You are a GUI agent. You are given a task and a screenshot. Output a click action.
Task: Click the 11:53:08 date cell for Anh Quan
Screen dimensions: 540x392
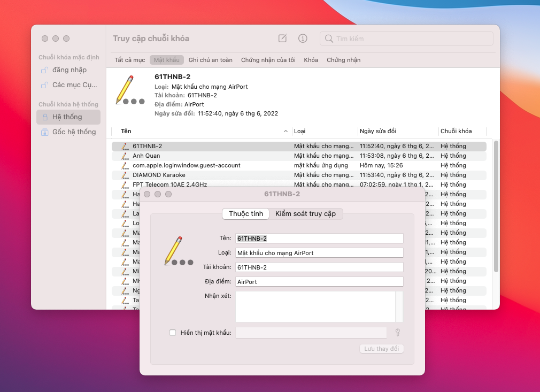coord(397,156)
